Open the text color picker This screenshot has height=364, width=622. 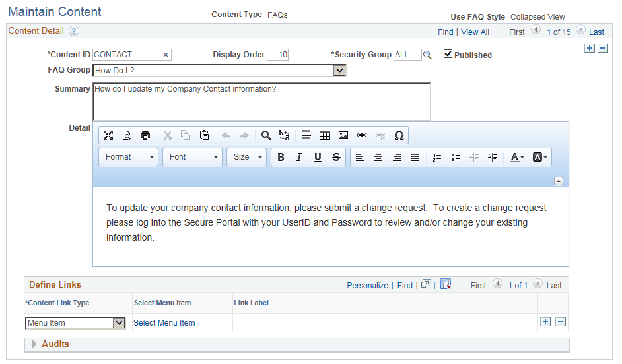point(517,157)
